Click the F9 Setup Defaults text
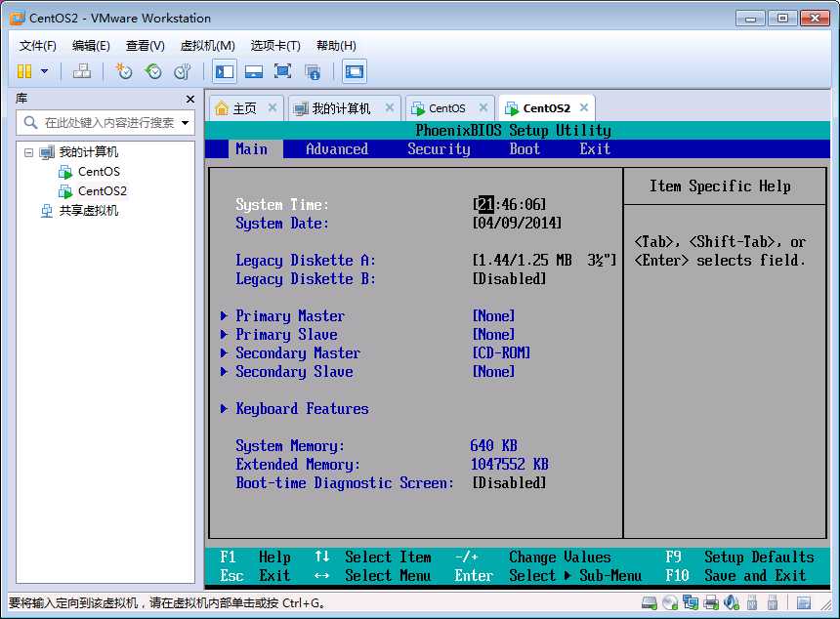The height and width of the screenshot is (619, 840). [739, 557]
